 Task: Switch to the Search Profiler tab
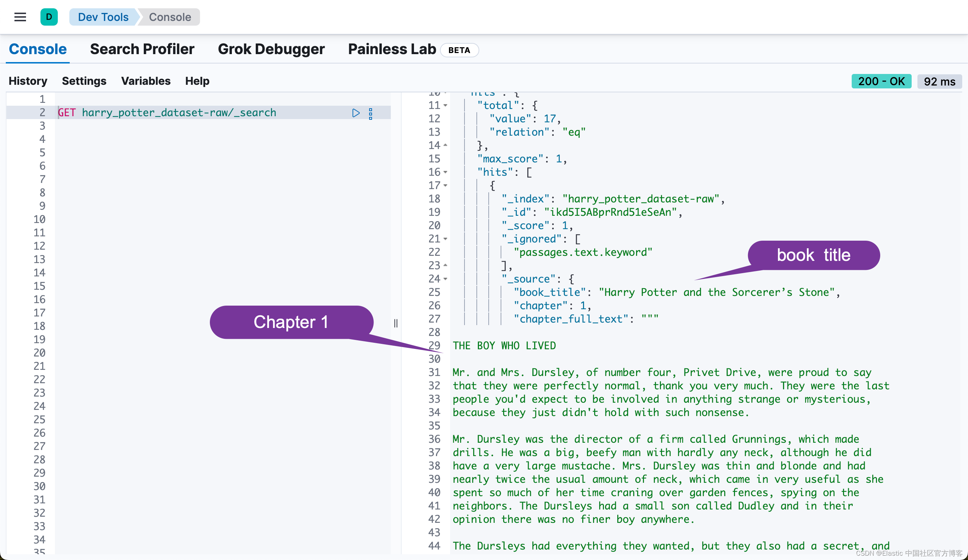[x=142, y=49]
